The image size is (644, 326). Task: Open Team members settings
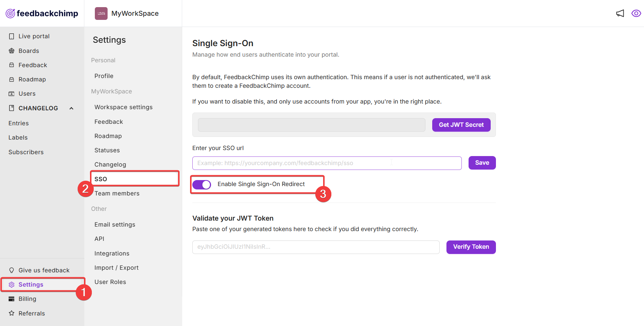(117, 193)
